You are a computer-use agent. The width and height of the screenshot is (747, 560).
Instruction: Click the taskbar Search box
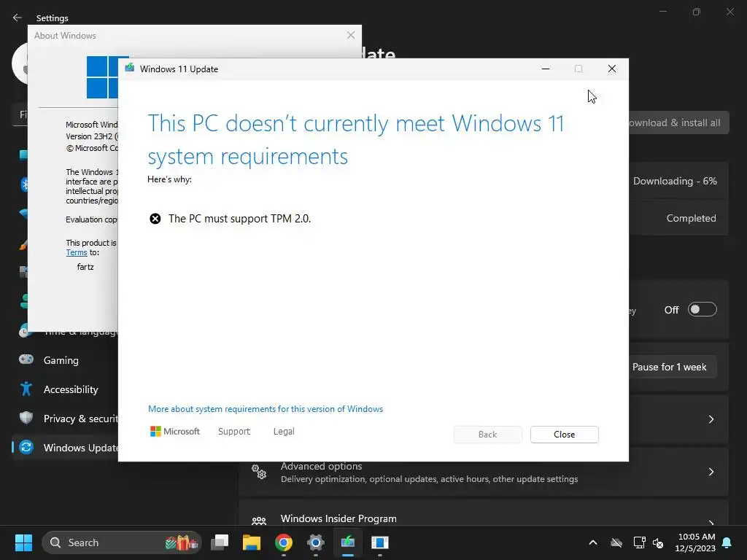[123, 542]
